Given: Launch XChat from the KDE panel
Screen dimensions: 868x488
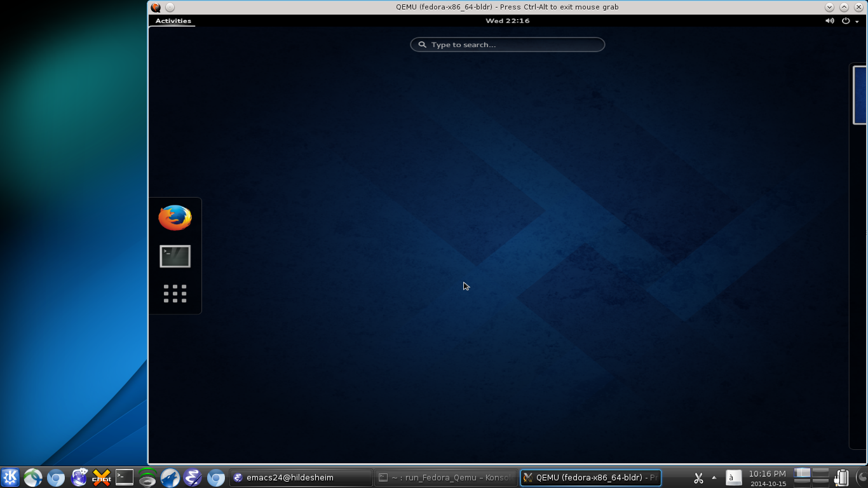Looking at the screenshot, I should coord(102,477).
